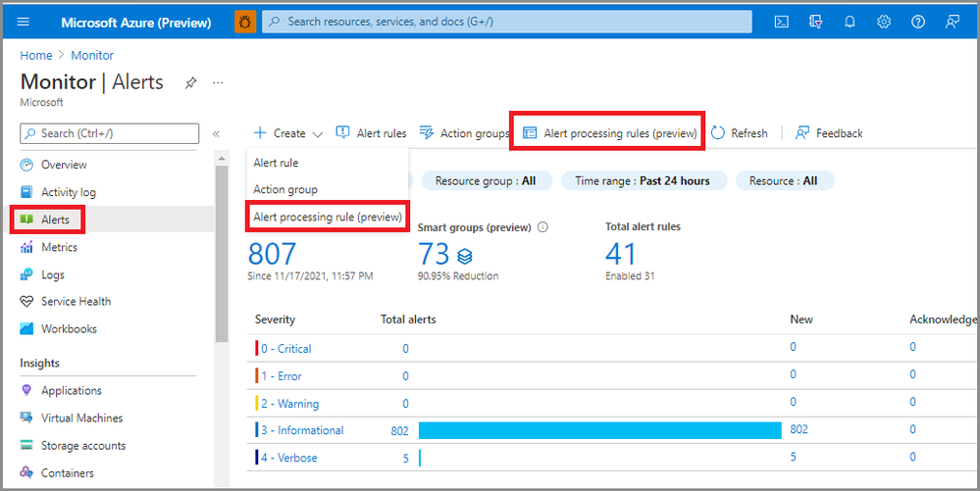Click the sidebar Search (Ctrl+/) box
This screenshot has width=980, height=491.
(x=109, y=133)
